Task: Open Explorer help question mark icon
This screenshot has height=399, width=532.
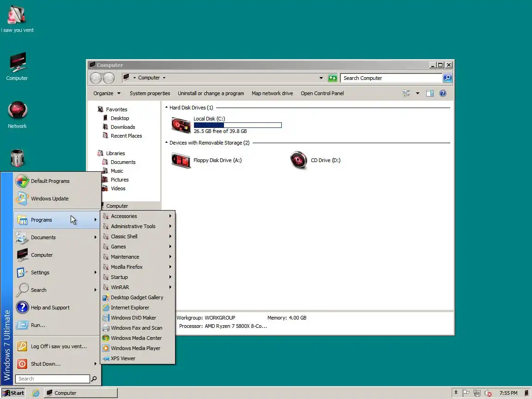Action: (443, 93)
